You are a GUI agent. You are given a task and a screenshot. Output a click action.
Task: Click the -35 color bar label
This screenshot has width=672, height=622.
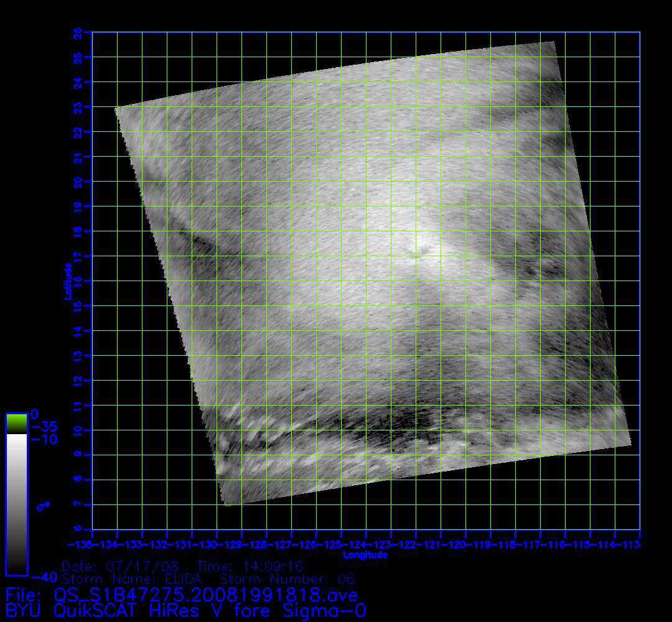44,427
